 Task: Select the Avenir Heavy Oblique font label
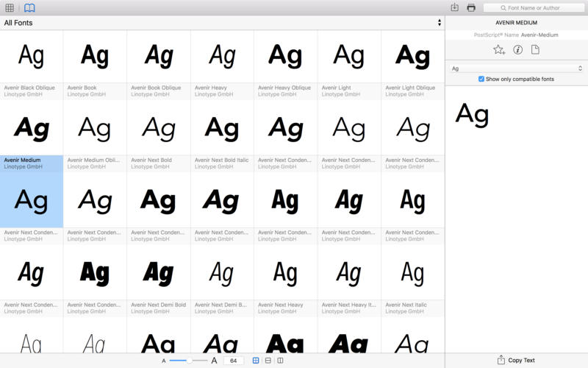(284, 88)
